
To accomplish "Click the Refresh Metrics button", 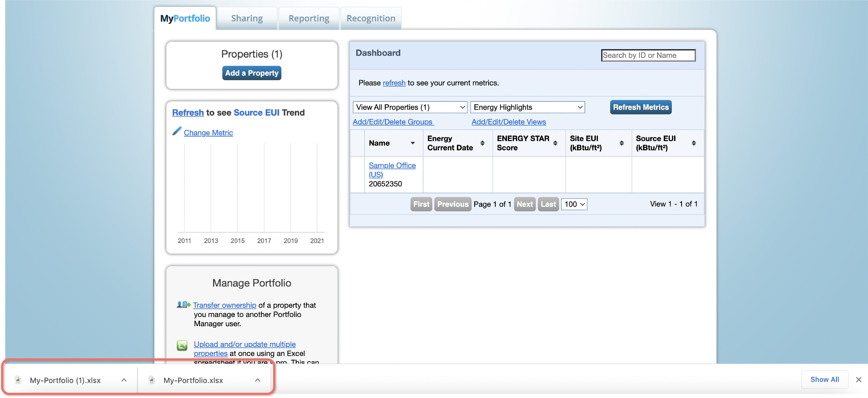I will [641, 107].
